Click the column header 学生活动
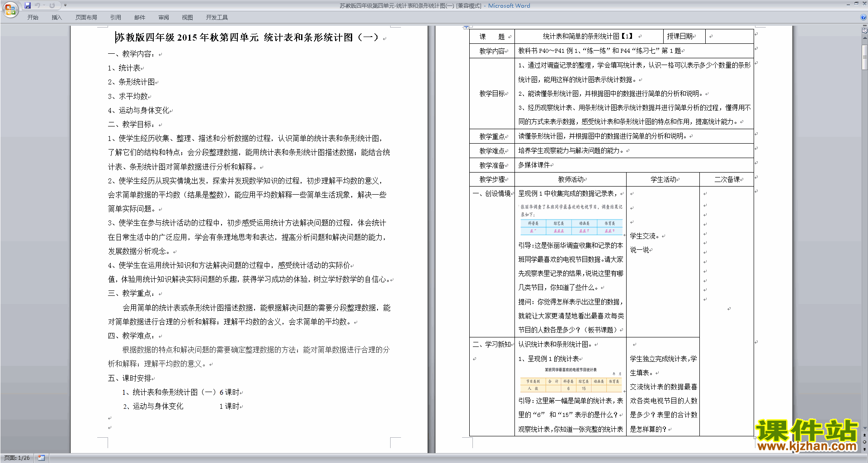This screenshot has height=463, width=868. click(x=663, y=179)
